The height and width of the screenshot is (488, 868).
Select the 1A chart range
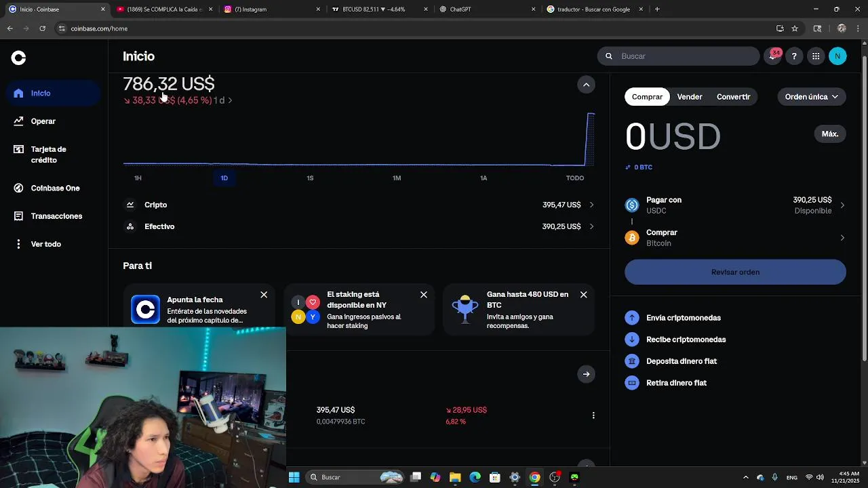click(x=484, y=178)
